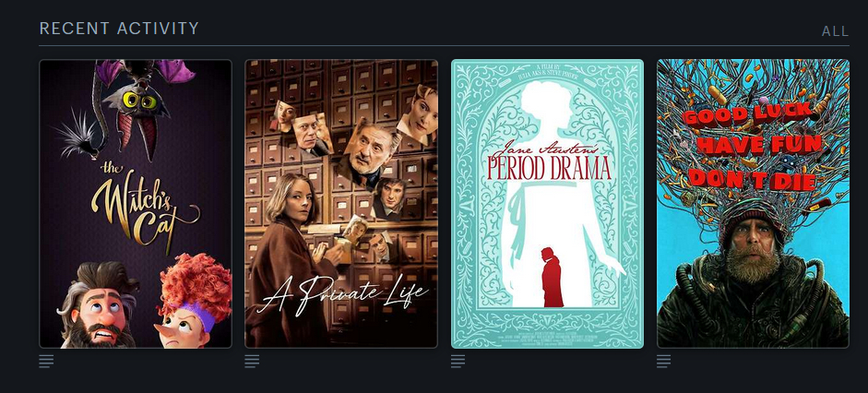The width and height of the screenshot is (868, 393).
Task: Open the A Private Life film poster
Action: tap(341, 204)
